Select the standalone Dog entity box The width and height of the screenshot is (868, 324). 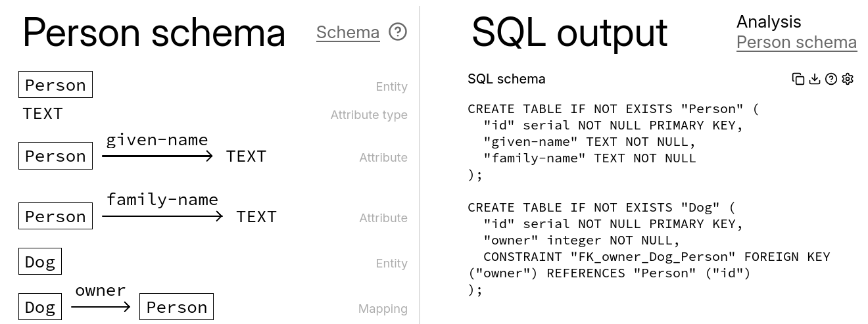click(40, 262)
